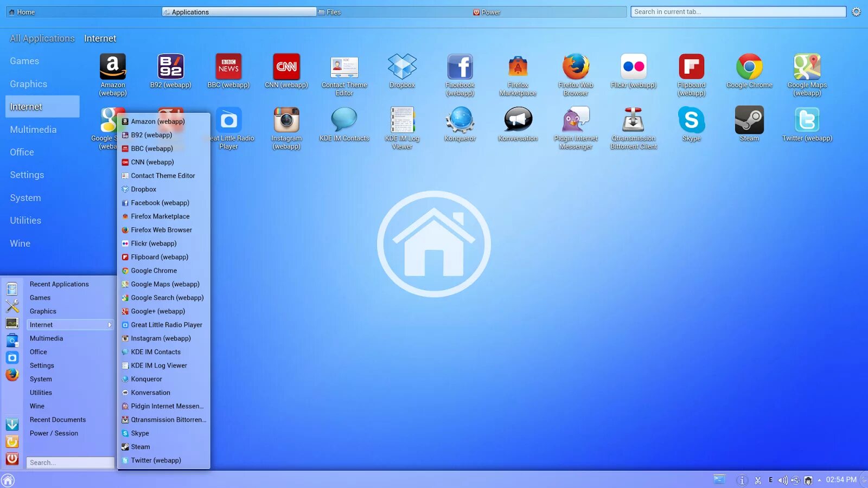Click the Search box in launcher menu

click(x=70, y=463)
